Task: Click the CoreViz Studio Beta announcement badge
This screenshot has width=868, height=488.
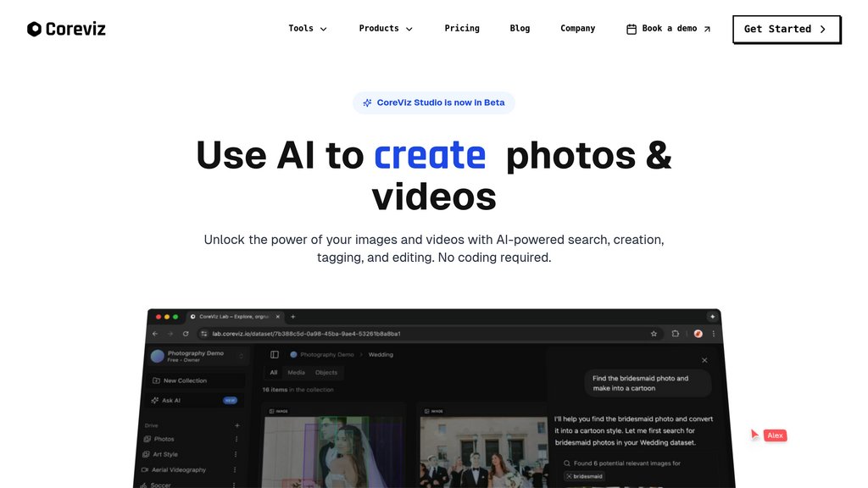Action: pos(434,103)
